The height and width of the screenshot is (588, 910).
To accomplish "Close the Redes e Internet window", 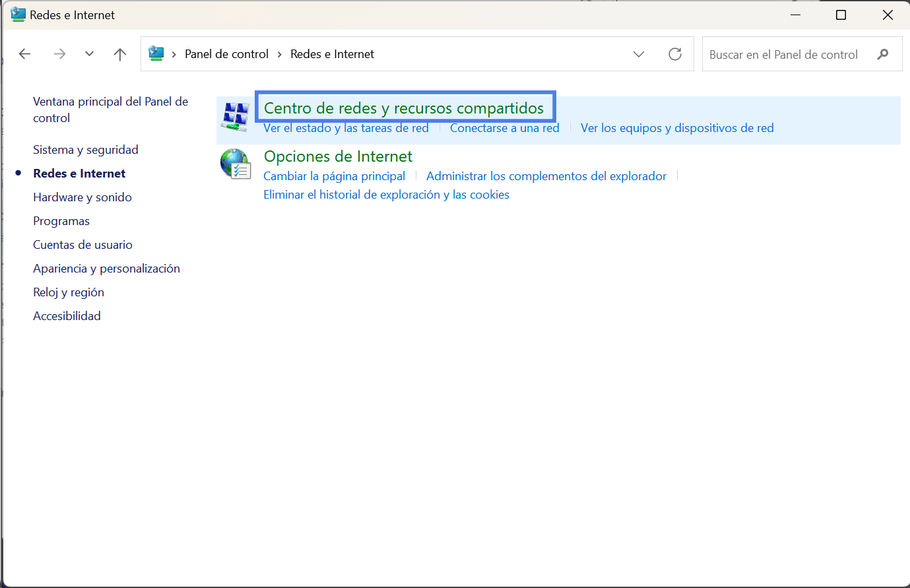I will tap(888, 15).
